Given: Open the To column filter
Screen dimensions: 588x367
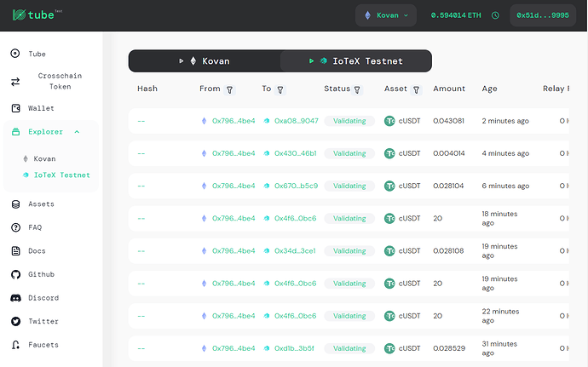Looking at the screenshot, I should click(280, 90).
